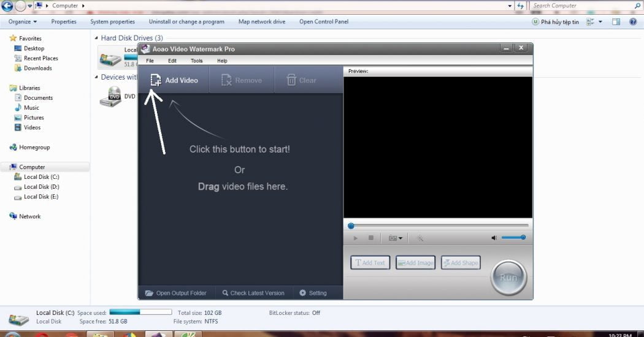This screenshot has height=337, width=644.
Task: Open the Tools menu in Aoao
Action: 196,61
